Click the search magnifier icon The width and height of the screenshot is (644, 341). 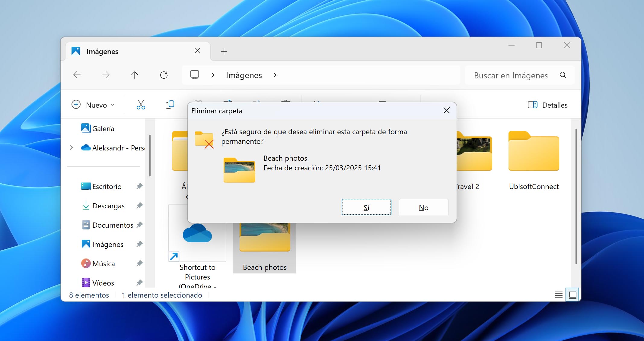click(x=563, y=75)
